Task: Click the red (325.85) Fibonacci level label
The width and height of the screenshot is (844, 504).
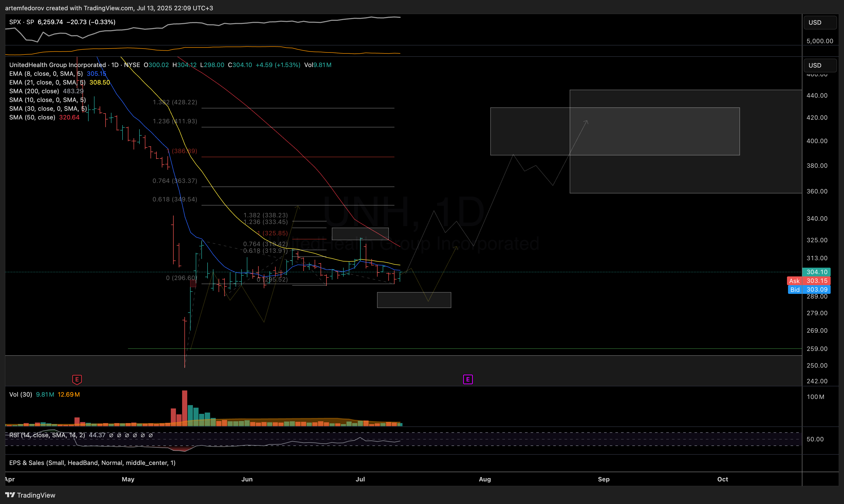Action: click(273, 233)
